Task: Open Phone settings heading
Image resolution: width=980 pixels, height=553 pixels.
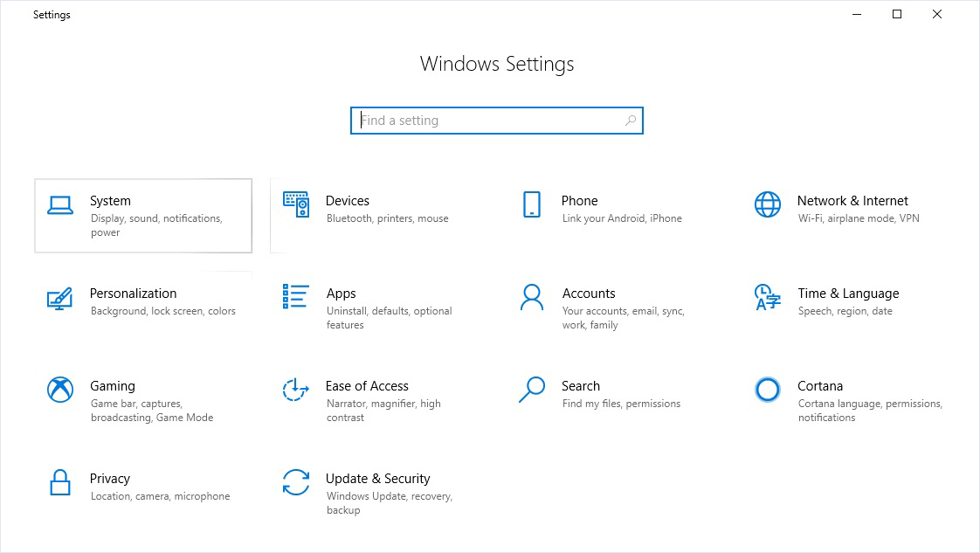Action: point(579,201)
